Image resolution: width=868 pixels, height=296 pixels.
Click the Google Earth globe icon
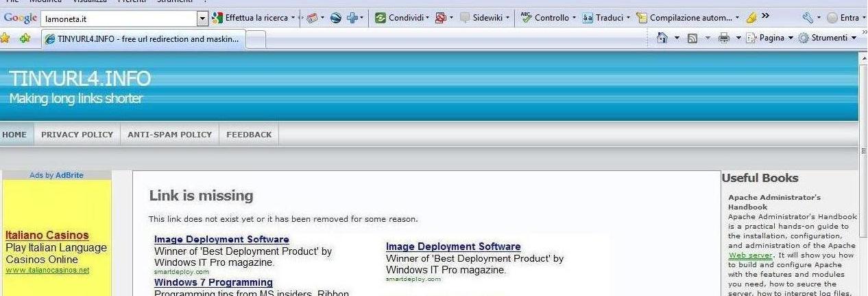click(x=336, y=18)
